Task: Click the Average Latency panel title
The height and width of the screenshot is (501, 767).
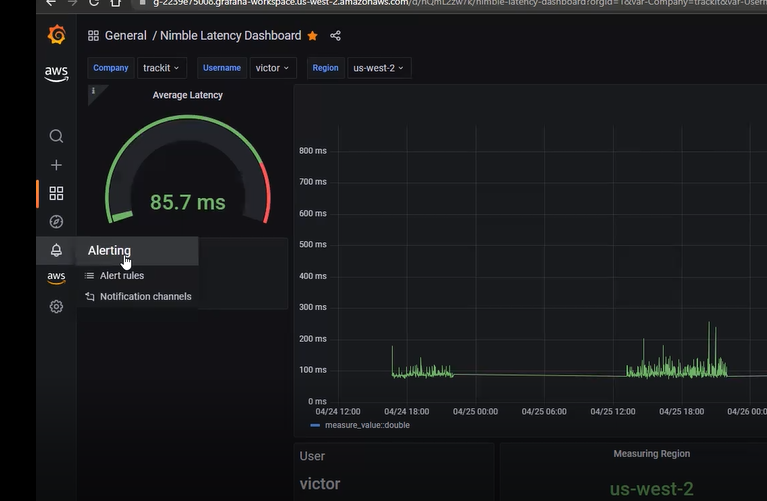Action: pos(187,95)
